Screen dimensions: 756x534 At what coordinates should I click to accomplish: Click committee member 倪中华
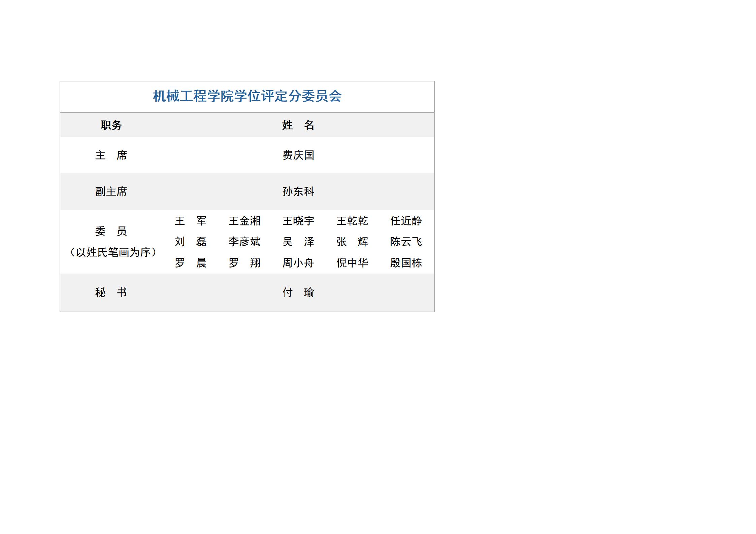[352, 262]
